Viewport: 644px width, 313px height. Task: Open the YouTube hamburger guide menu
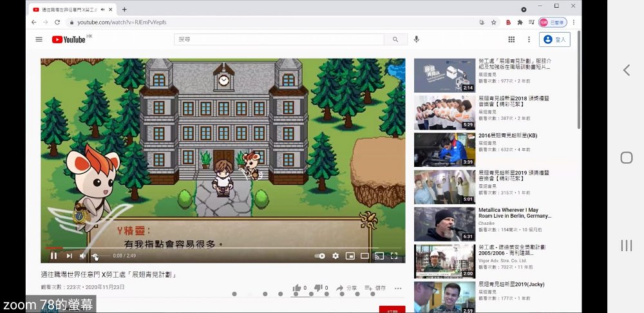39,39
